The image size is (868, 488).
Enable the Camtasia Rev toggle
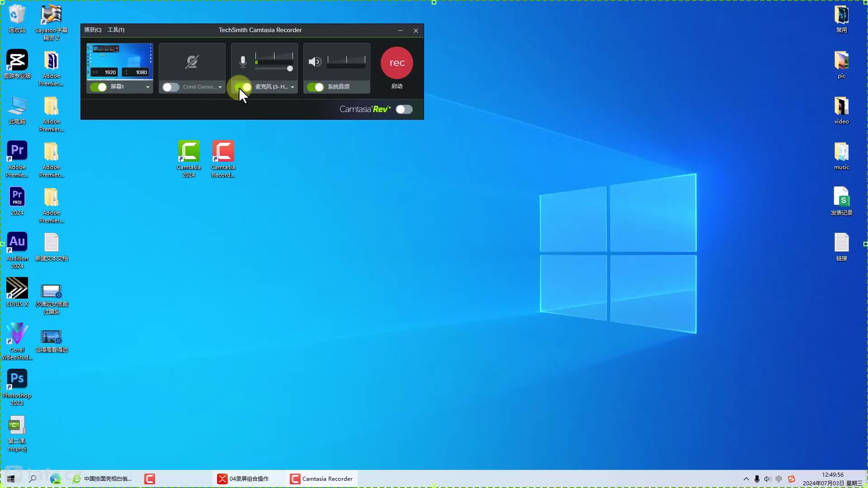[404, 109]
